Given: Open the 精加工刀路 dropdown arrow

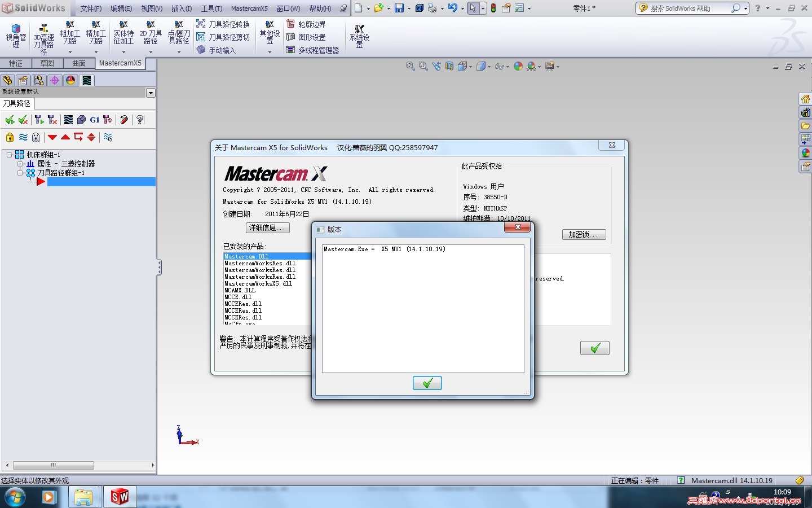Looking at the screenshot, I should (x=96, y=52).
